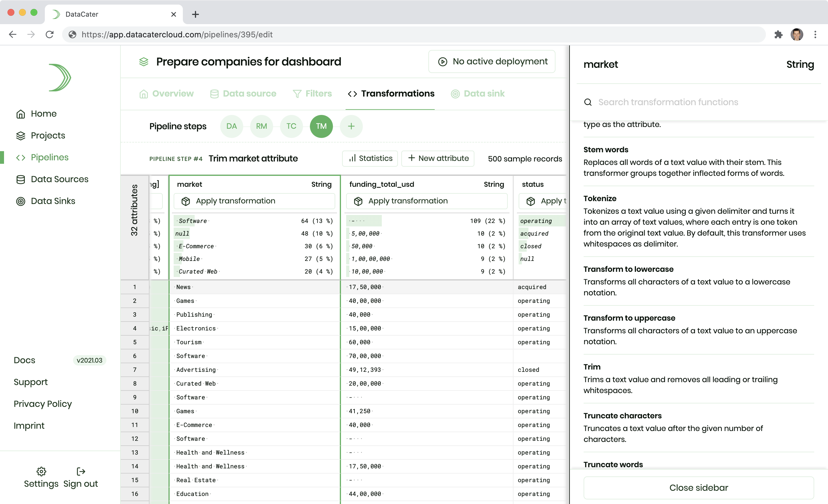This screenshot has width=828, height=504.
Task: Open the Pipelines section in sidebar
Action: coord(50,157)
